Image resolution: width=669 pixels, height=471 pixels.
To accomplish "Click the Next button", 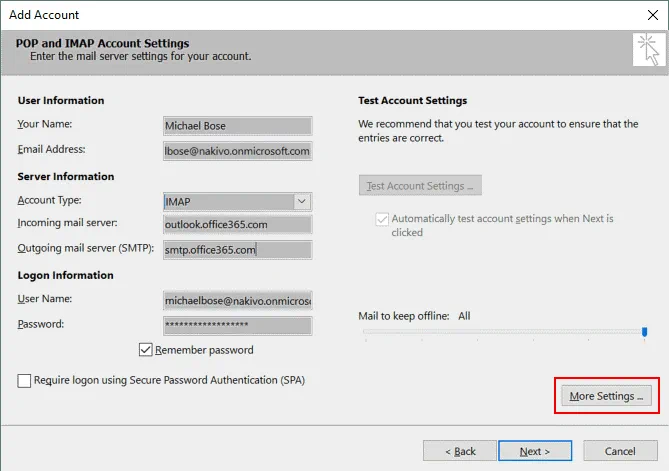I will coord(535,451).
